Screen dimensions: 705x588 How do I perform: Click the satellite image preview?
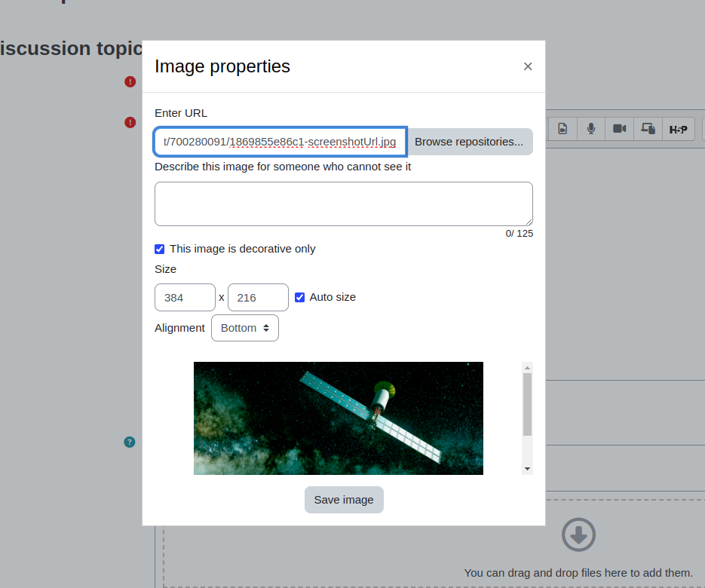pyautogui.click(x=339, y=418)
